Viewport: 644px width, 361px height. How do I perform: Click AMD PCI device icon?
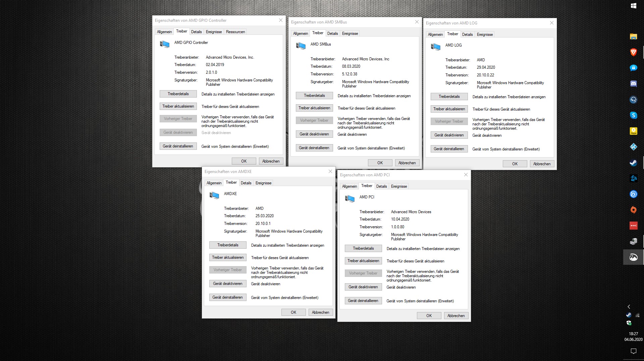350,198
